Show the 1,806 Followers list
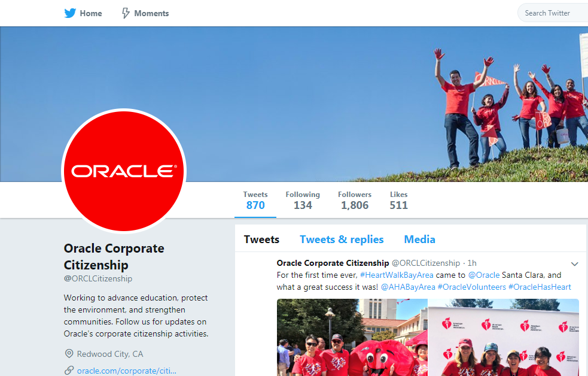The height and width of the screenshot is (376, 588). (354, 201)
